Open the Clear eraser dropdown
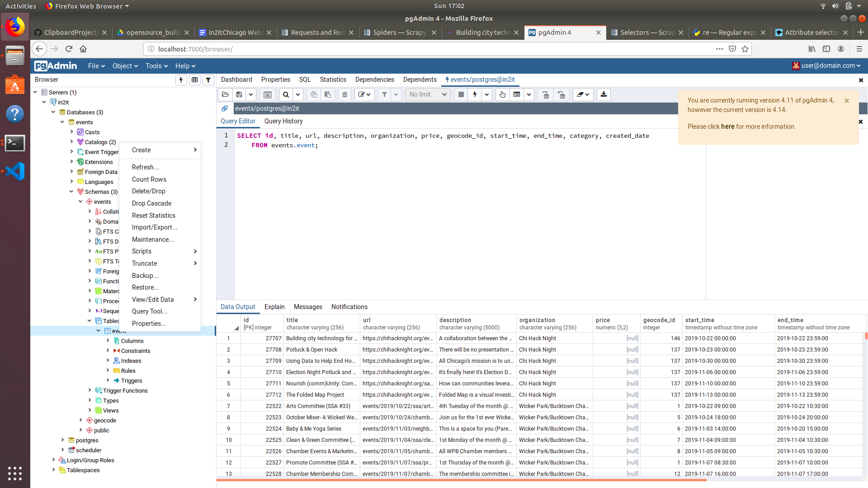Viewport: 868px width, 488px height. tap(583, 94)
